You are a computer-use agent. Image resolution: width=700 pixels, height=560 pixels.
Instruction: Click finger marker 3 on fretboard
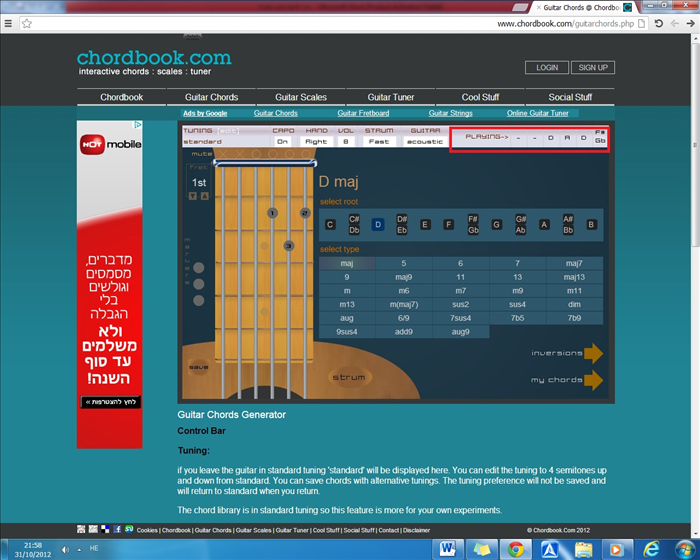pyautogui.click(x=289, y=246)
